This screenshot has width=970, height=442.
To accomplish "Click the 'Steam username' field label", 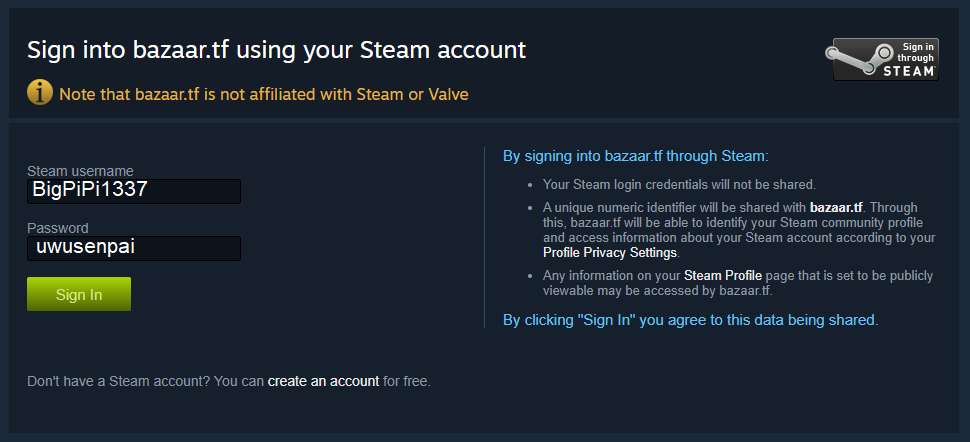I will click(x=80, y=171).
